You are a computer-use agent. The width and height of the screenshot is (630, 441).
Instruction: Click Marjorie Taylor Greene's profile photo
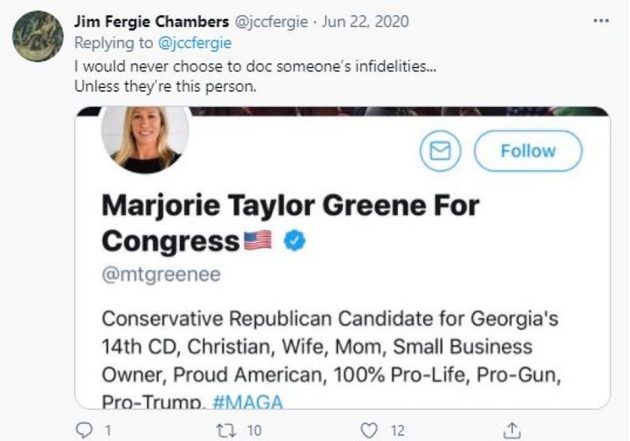coord(144,137)
